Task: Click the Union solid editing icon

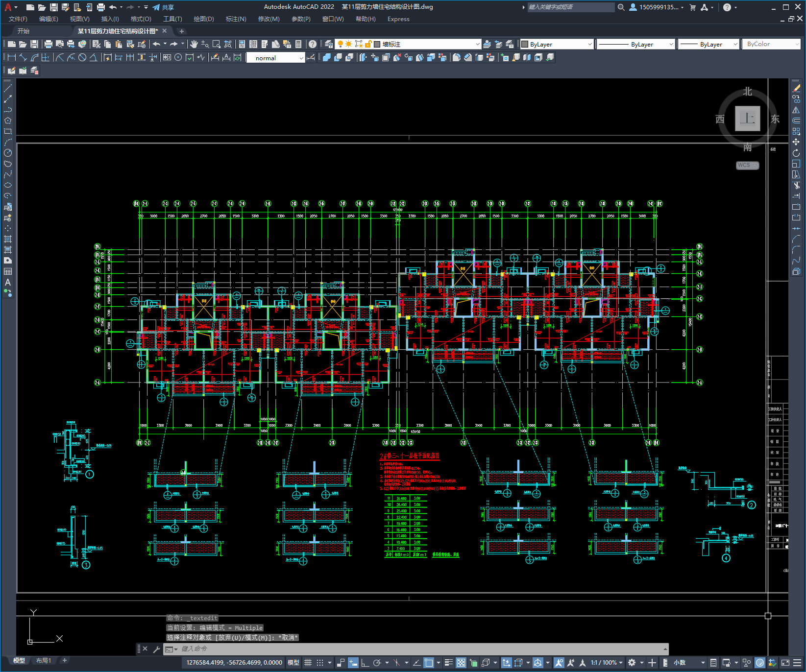Action: (327, 57)
